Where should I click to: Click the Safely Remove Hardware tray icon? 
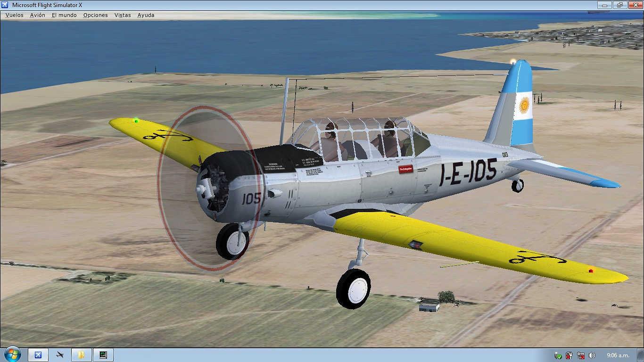pyautogui.click(x=558, y=355)
